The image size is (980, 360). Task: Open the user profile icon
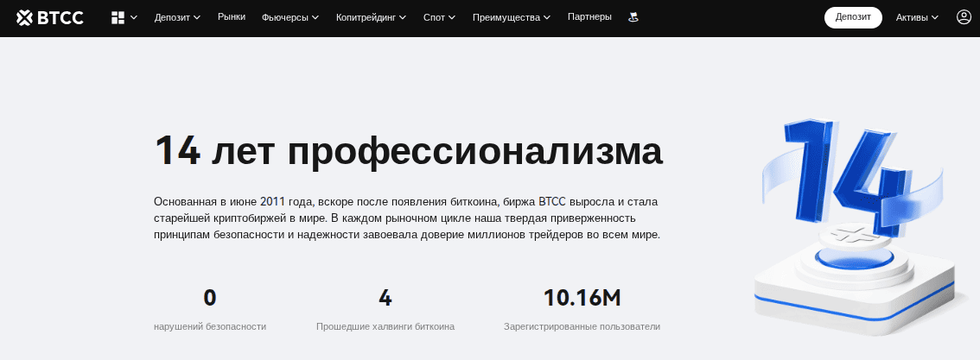point(964,17)
